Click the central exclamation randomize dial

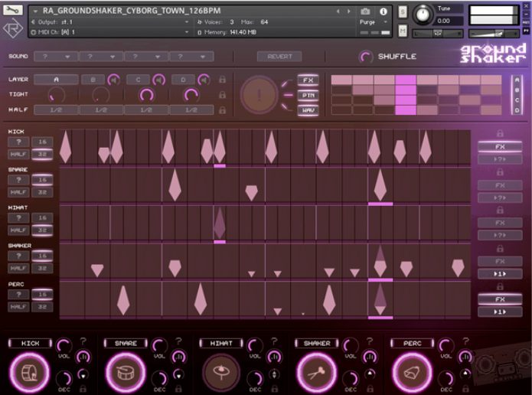[259, 95]
